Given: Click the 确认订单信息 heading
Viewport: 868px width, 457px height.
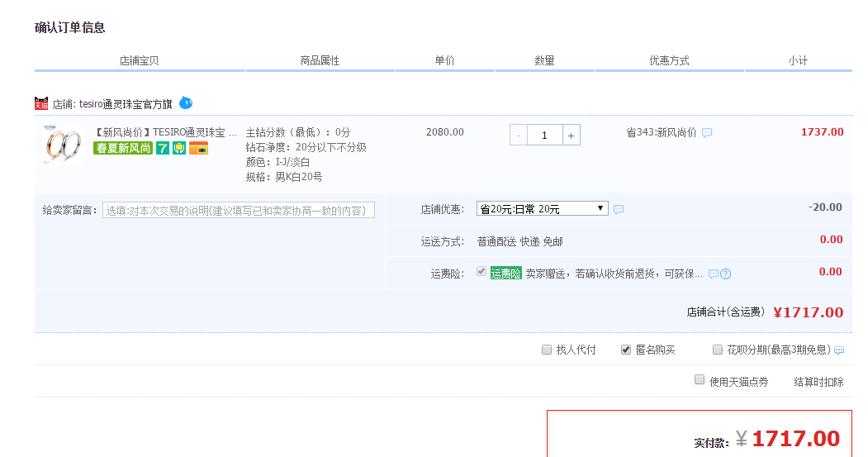Looking at the screenshot, I should 69,28.
